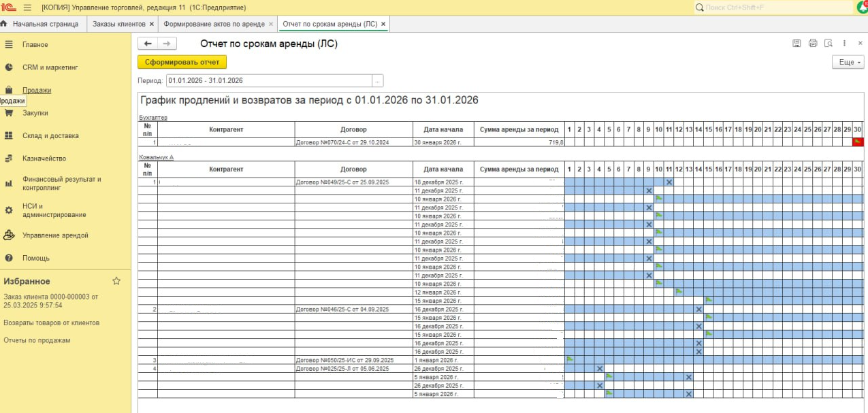Image resolution: width=868 pixels, height=413 pixels.
Task: Click the red flag cell on day 30
Action: click(x=858, y=142)
